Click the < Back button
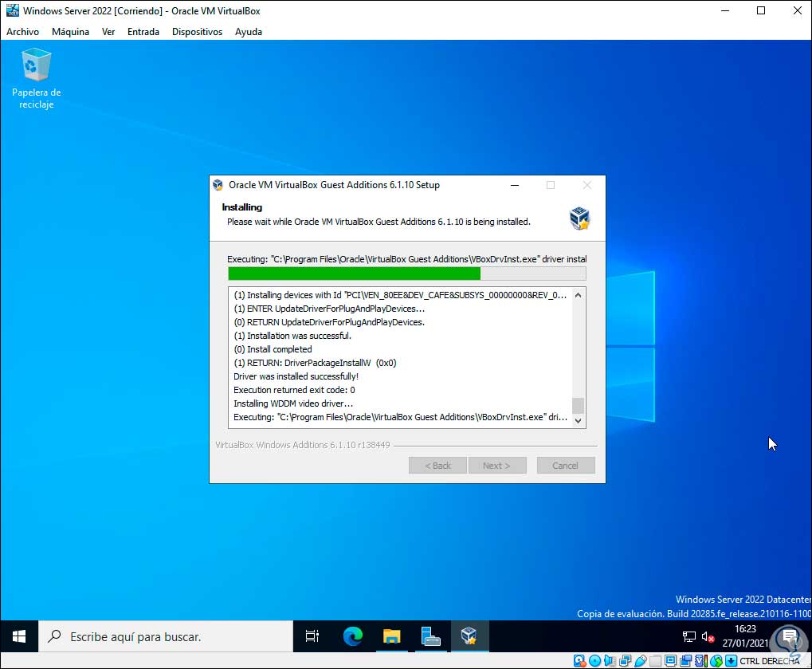The width and height of the screenshot is (812, 669). (x=437, y=466)
